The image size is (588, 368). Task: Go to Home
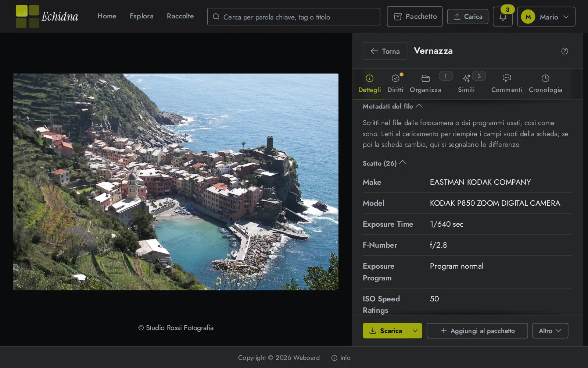[107, 16]
